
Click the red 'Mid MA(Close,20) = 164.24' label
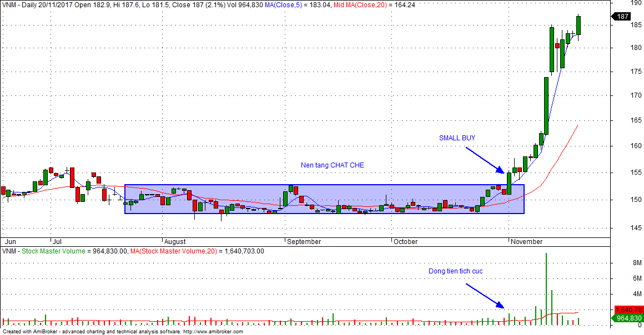pyautogui.click(x=374, y=5)
